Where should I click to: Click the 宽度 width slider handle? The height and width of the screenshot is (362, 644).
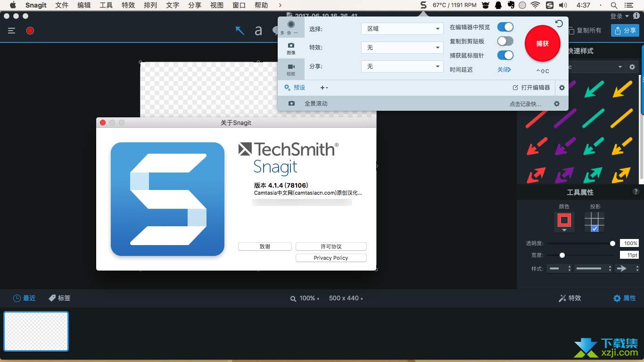pyautogui.click(x=562, y=255)
